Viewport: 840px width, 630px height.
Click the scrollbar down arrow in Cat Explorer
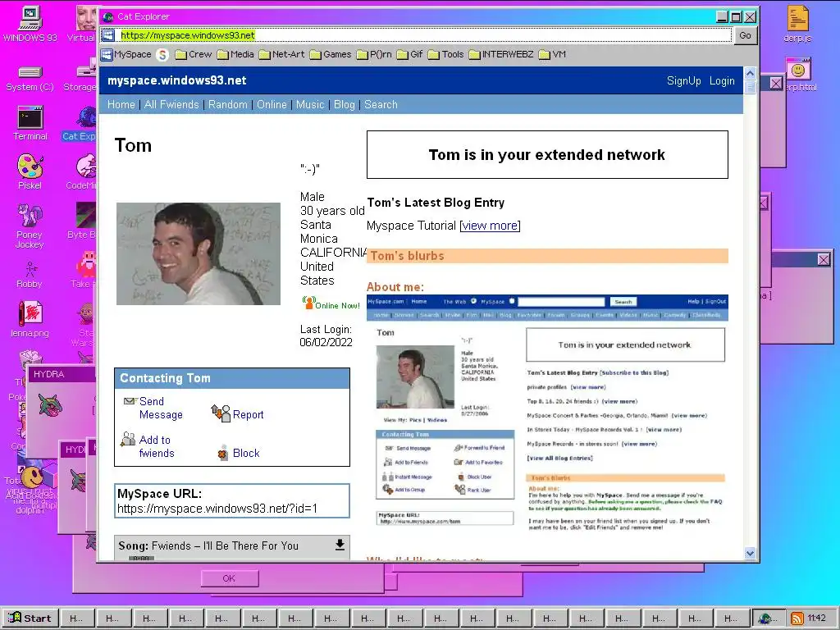tap(750, 554)
